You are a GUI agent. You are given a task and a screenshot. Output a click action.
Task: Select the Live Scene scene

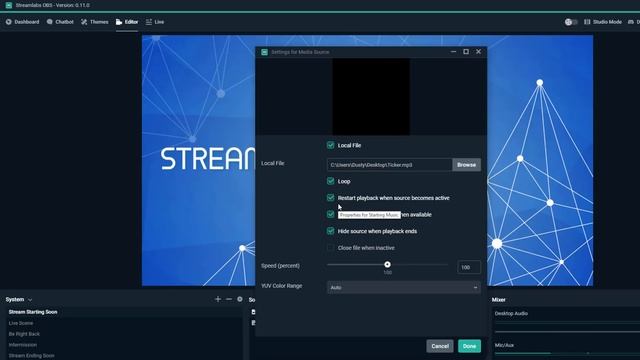[124, 323]
